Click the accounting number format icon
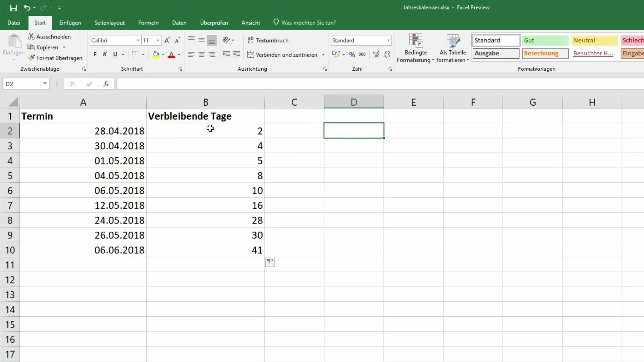The image size is (644, 362). pos(336,54)
